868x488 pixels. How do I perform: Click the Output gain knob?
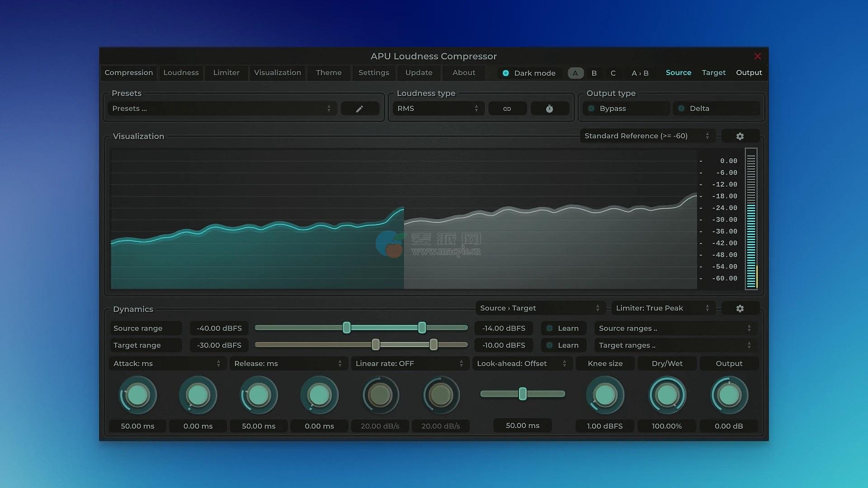click(729, 396)
